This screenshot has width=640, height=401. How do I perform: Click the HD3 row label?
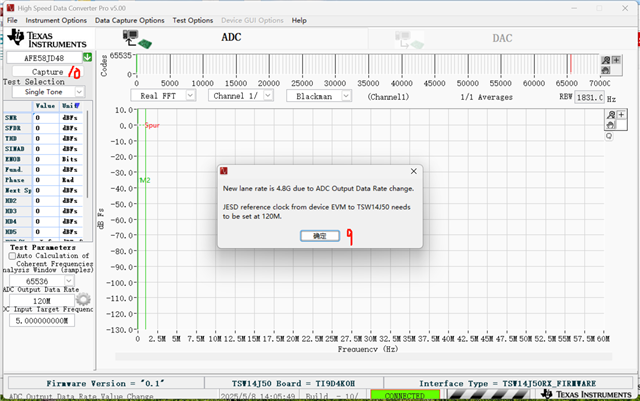11,211
